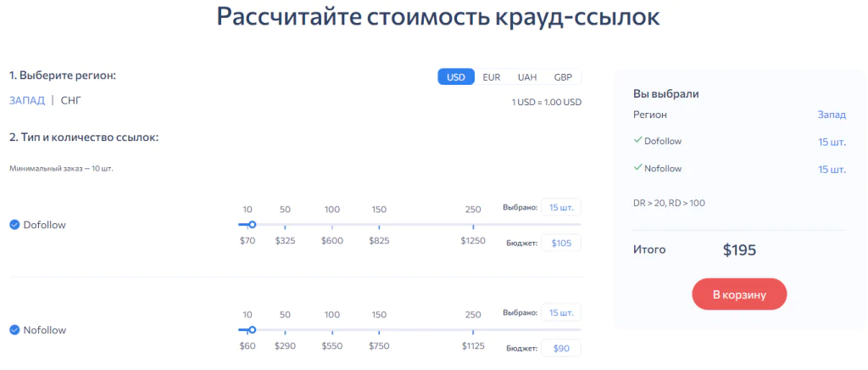868x370 pixels.
Task: Click Nofollow budget field showing $90
Action: click(560, 349)
